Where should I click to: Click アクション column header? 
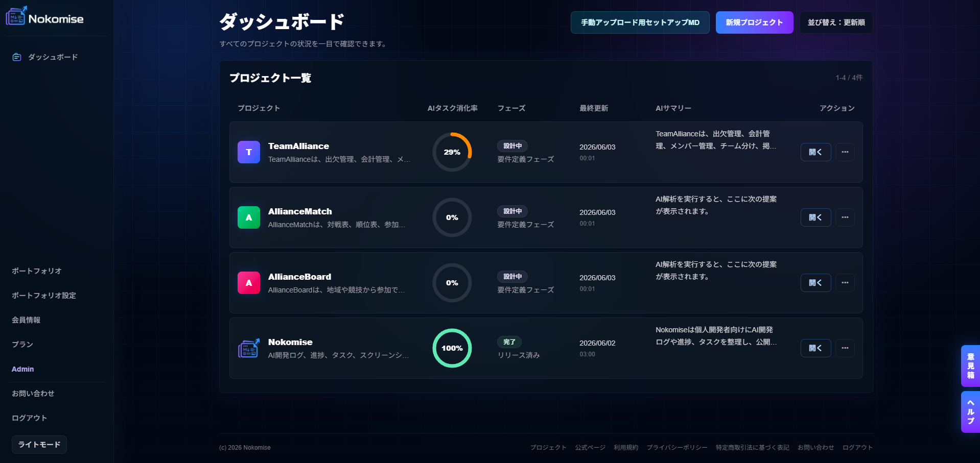837,108
